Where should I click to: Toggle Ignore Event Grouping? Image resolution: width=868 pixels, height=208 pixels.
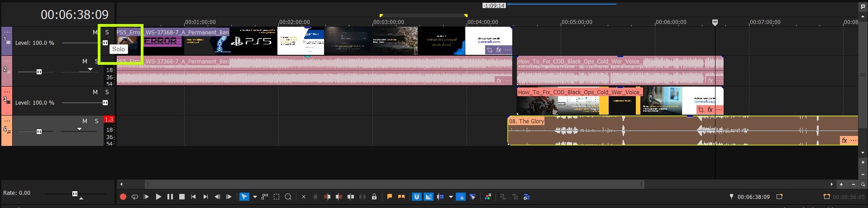pyautogui.click(x=472, y=197)
